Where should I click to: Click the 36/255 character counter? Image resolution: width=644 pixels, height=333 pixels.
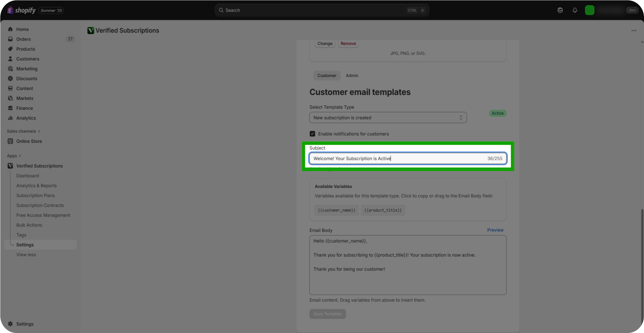tap(495, 158)
